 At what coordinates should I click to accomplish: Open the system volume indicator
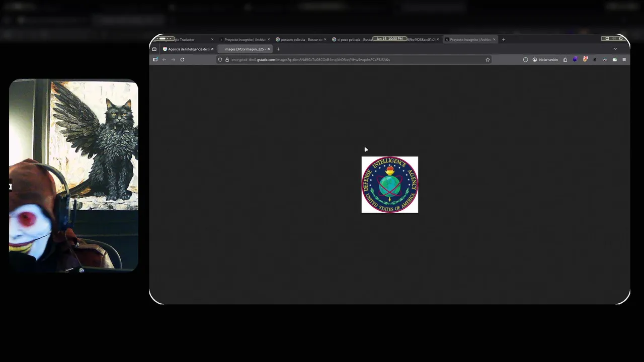point(614,39)
